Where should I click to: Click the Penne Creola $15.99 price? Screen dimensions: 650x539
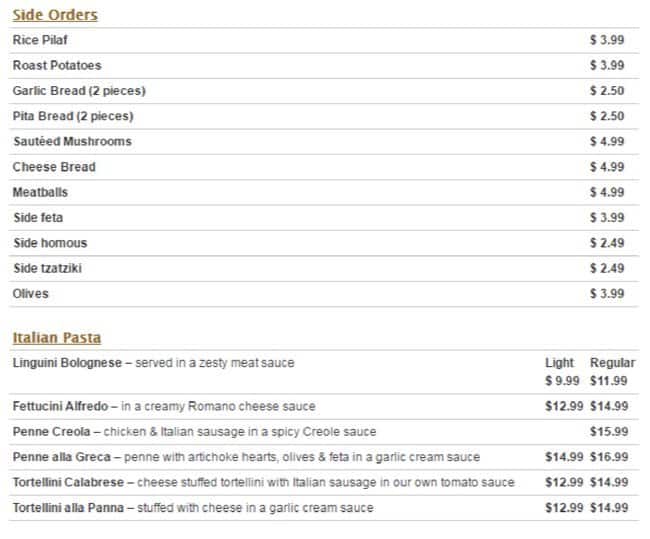click(x=609, y=432)
